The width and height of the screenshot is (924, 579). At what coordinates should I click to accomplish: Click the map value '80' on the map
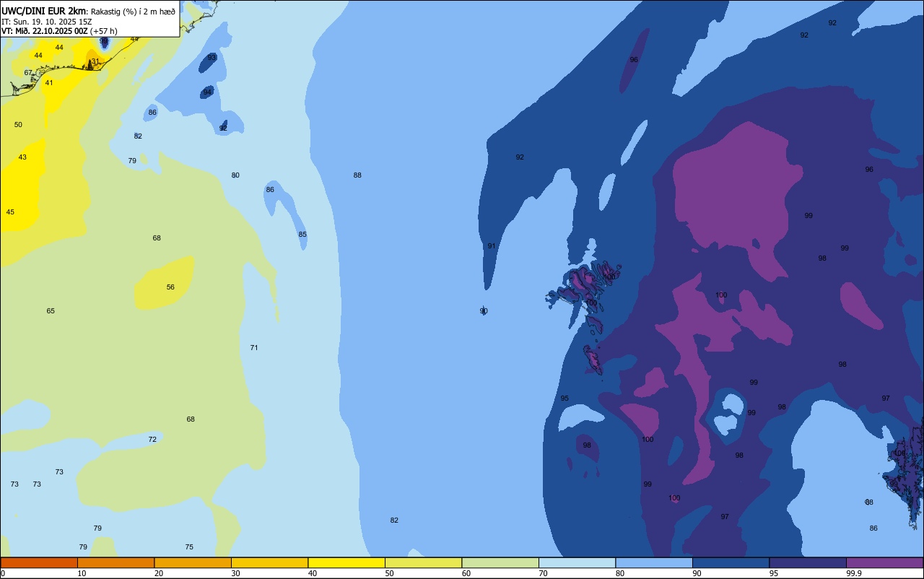(235, 175)
